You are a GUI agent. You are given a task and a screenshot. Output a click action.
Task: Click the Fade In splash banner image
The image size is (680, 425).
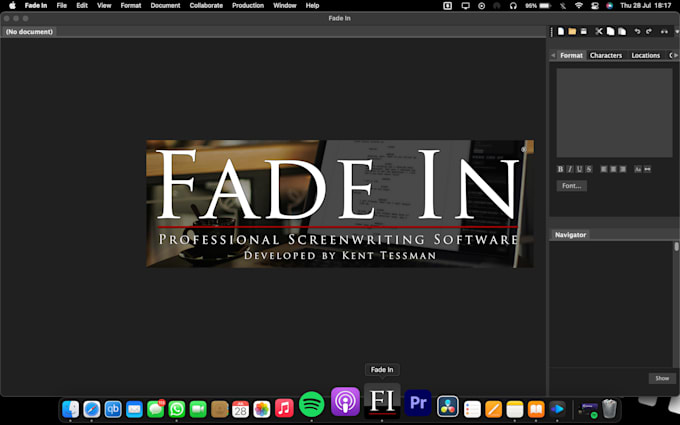pyautogui.click(x=340, y=203)
